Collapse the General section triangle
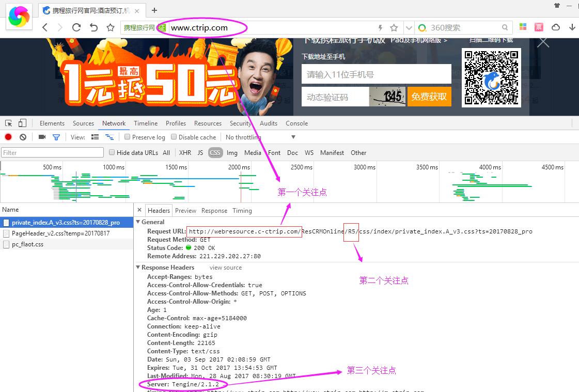Viewport: 579px width, 392px height. pyautogui.click(x=138, y=222)
